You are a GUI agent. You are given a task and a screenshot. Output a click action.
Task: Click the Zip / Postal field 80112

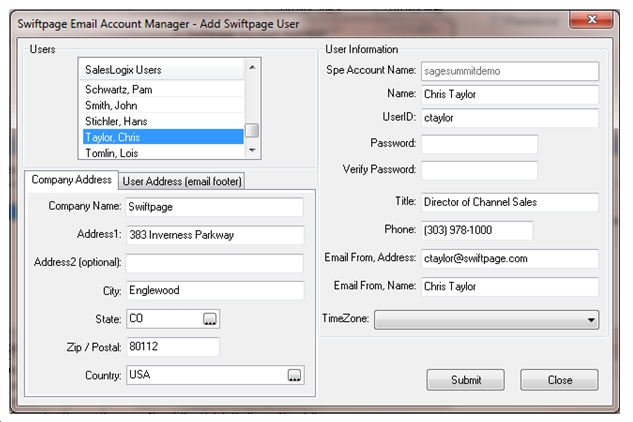[x=173, y=347]
